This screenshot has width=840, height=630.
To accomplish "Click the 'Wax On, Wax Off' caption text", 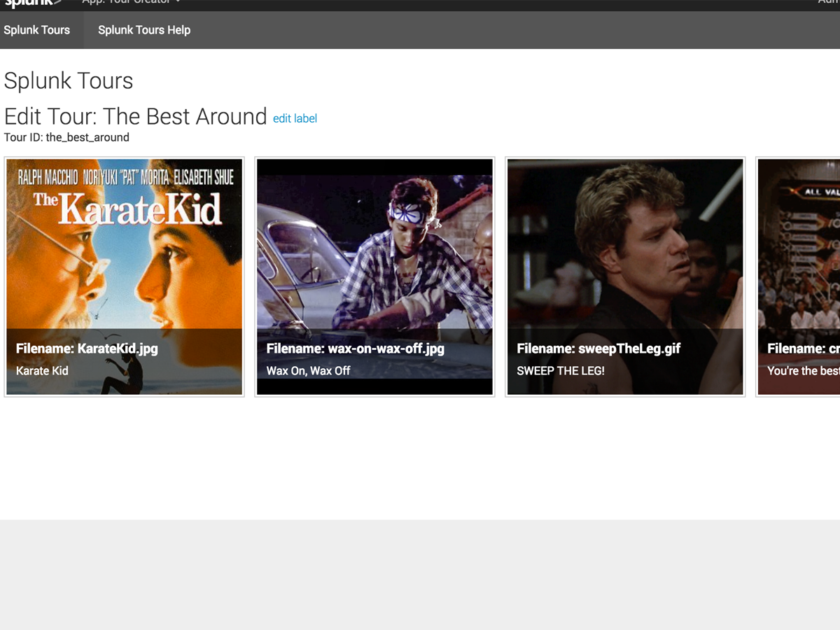I will coord(308,371).
